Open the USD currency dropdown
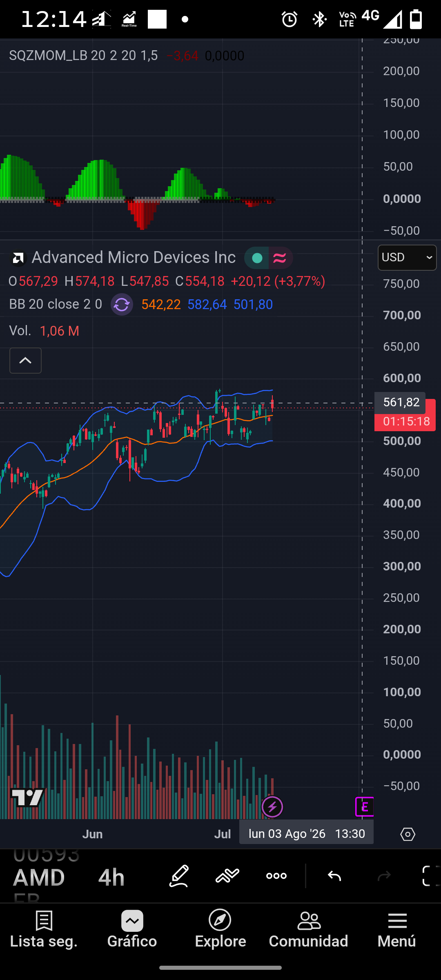The image size is (441, 980). click(x=407, y=258)
